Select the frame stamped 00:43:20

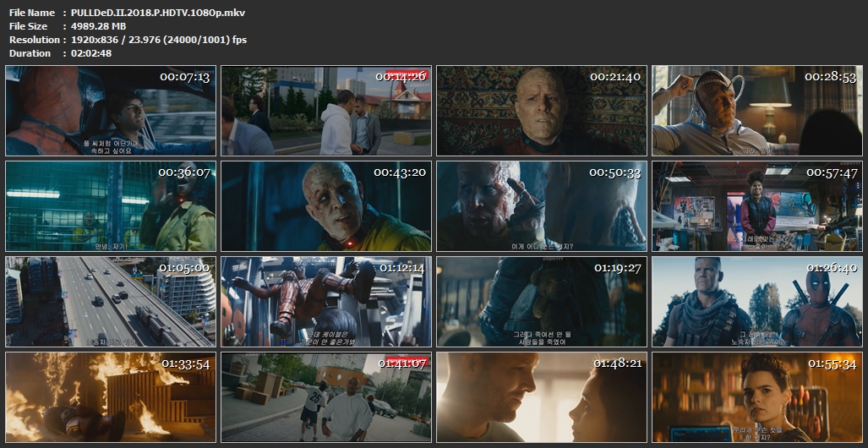click(x=326, y=206)
